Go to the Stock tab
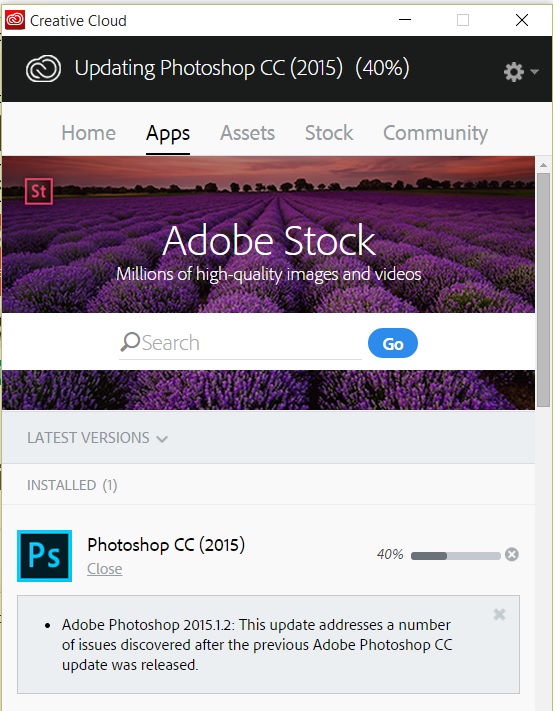The image size is (560, 711). pos(329,133)
